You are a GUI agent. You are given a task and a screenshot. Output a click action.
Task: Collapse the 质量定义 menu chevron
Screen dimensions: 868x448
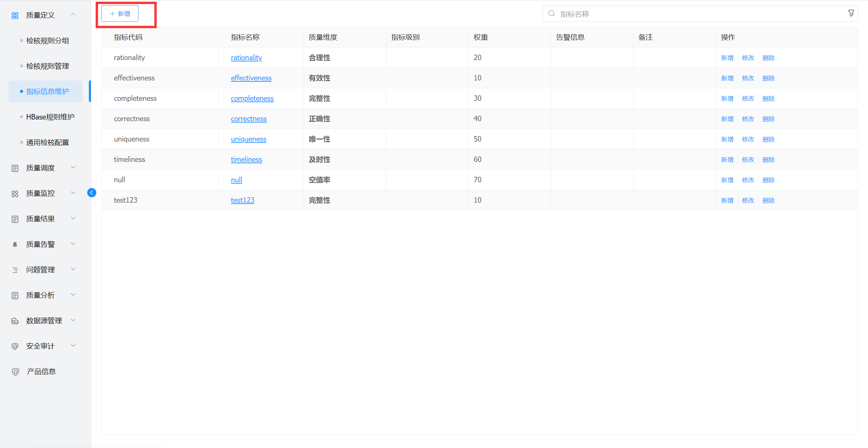coord(73,14)
